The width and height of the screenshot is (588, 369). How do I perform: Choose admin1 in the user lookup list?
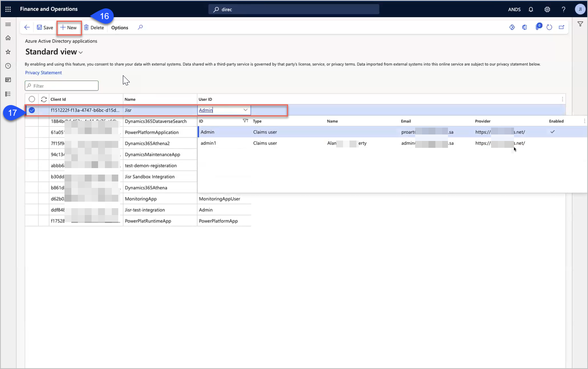coord(208,143)
